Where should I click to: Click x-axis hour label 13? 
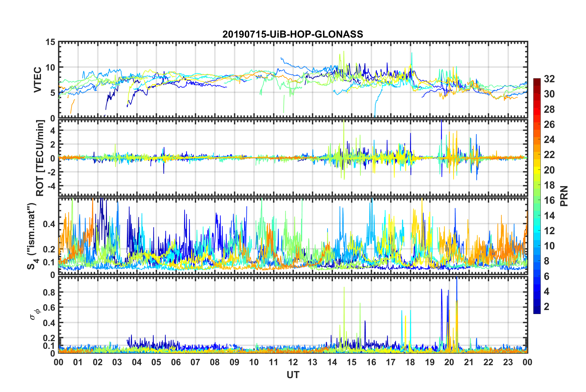tap(312, 362)
